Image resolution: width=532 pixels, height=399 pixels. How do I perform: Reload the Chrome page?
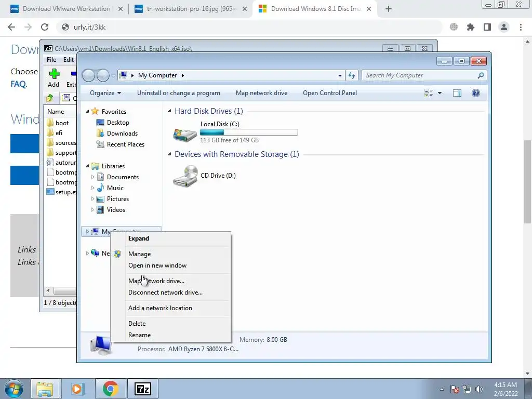coord(45,27)
